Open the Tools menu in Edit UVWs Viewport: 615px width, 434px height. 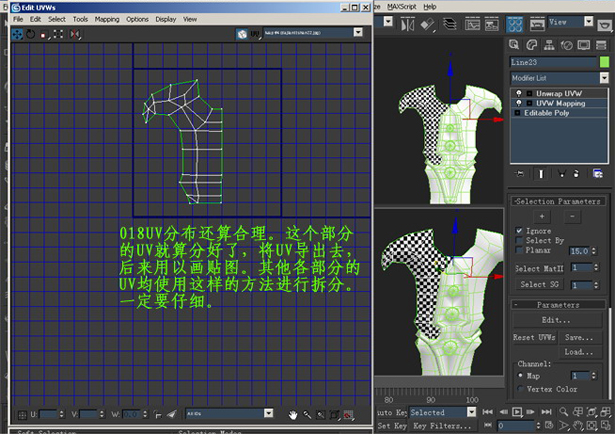(80, 19)
